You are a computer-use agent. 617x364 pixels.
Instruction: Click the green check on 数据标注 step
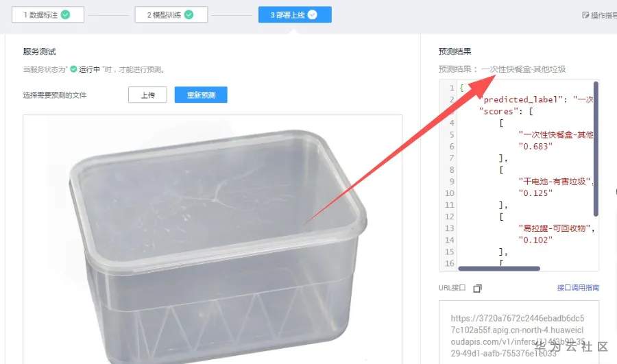(x=65, y=14)
